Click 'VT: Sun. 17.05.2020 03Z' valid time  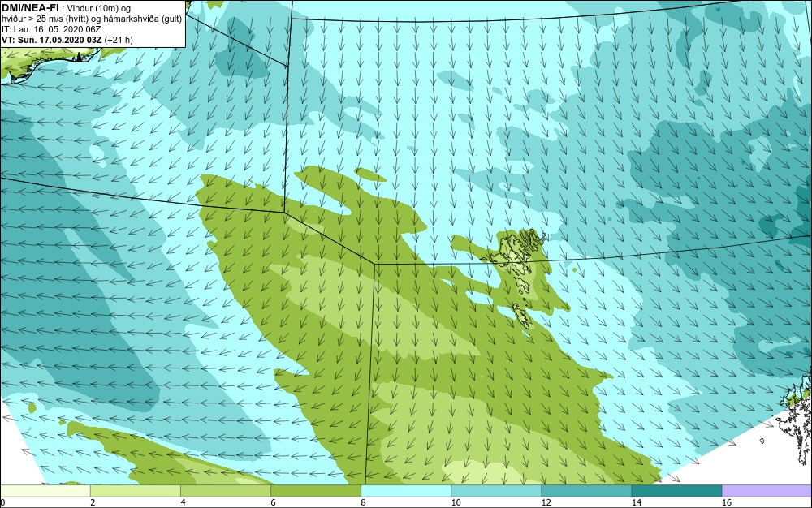point(51,40)
